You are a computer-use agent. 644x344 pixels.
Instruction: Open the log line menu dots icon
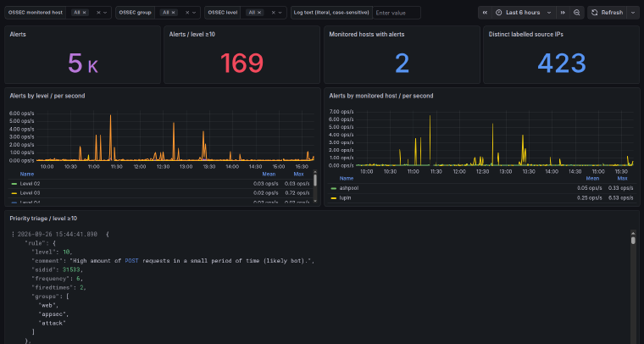(x=14, y=234)
